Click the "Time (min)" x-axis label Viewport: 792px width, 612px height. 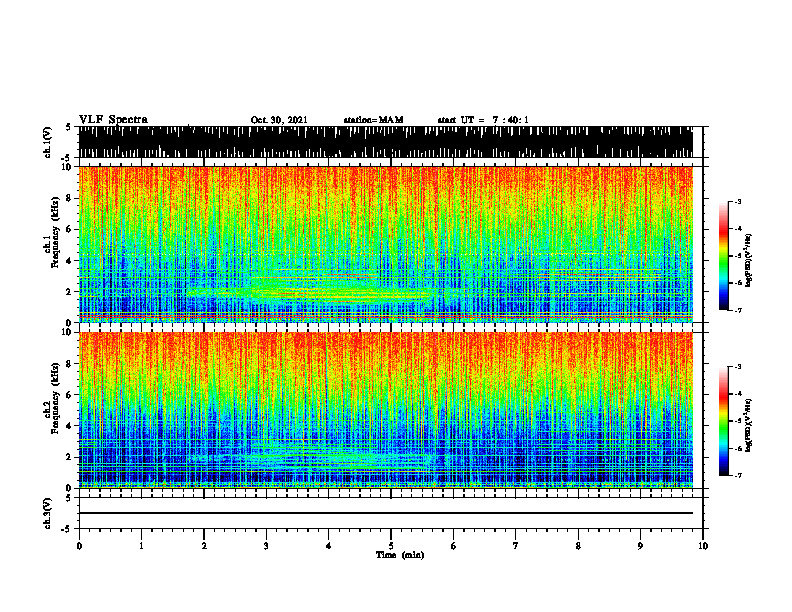click(400, 555)
